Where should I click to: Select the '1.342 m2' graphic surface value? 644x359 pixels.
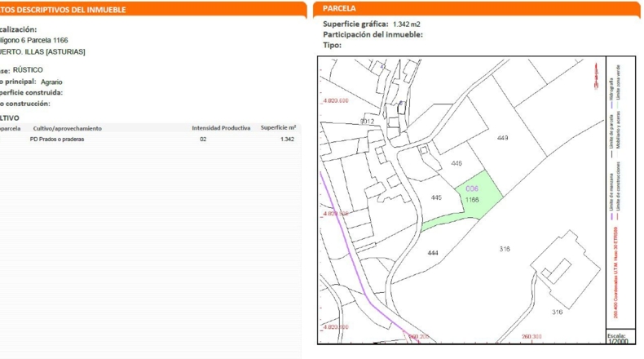(x=406, y=24)
